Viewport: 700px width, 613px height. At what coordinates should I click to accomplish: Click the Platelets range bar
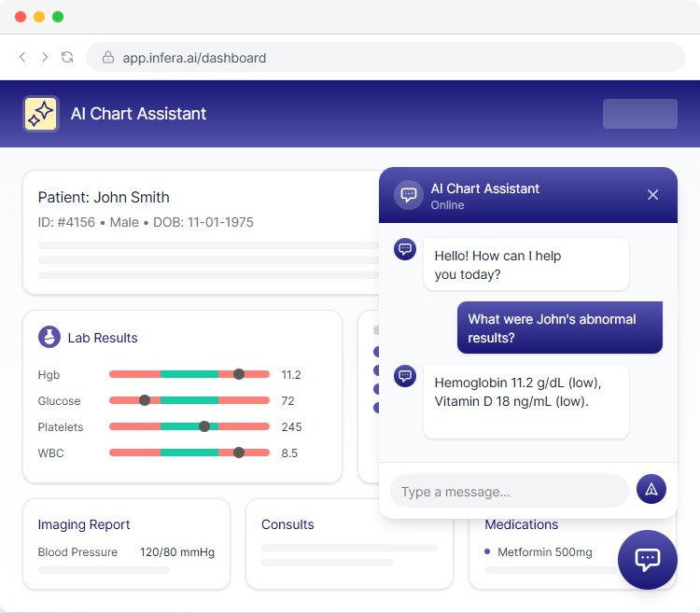click(189, 426)
